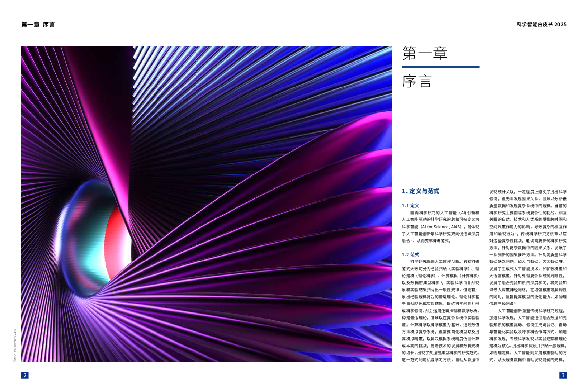Click the paragraph line starting "人工智能创新重塑传统科学研究过程"

tap(531, 311)
